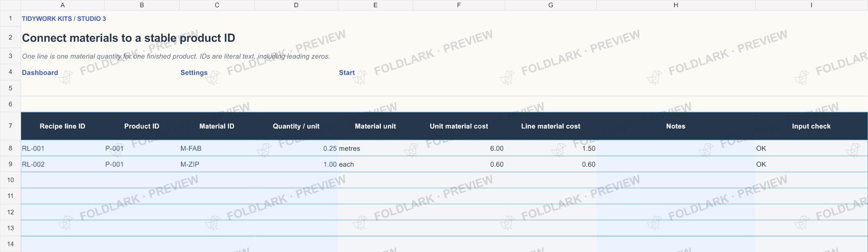Click the 0.60 unit material cost cell in the M-ZIP row
Viewport: 868px width, 252px height.
point(459,164)
